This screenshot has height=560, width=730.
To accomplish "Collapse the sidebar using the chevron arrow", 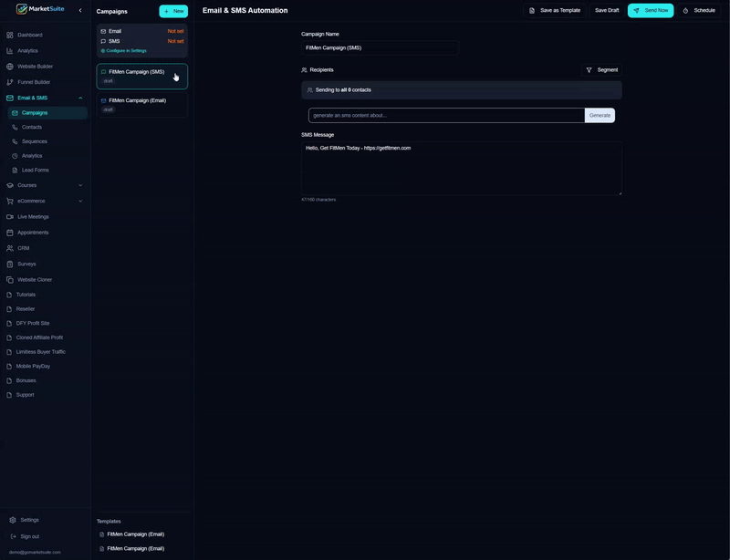I will 80,11.
